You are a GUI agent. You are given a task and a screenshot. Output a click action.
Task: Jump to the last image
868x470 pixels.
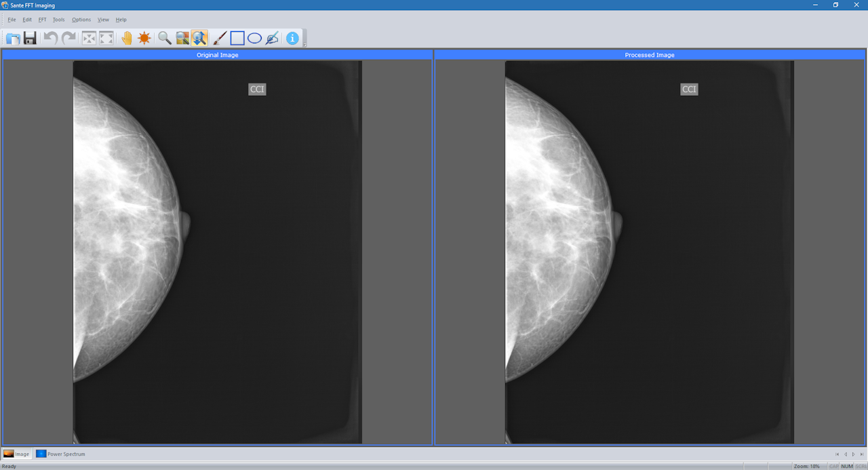pos(861,454)
